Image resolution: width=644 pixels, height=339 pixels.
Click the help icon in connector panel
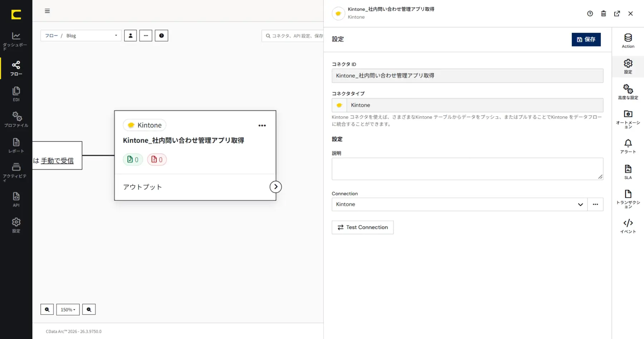pos(590,14)
